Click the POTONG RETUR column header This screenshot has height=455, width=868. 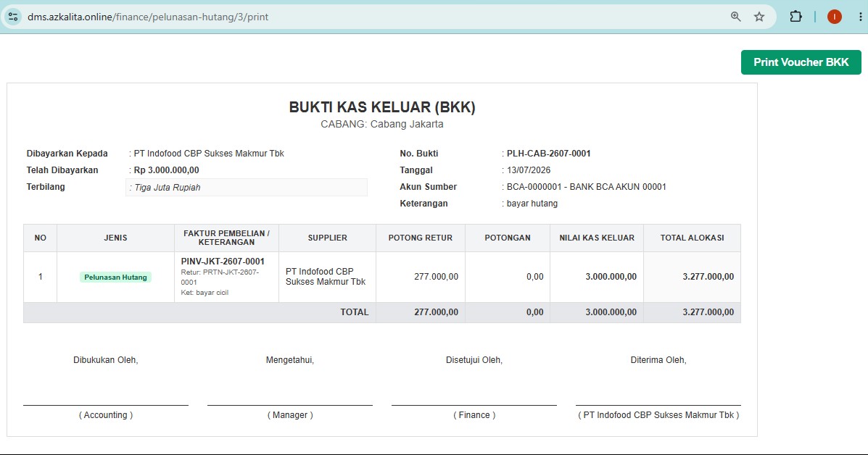tap(420, 238)
